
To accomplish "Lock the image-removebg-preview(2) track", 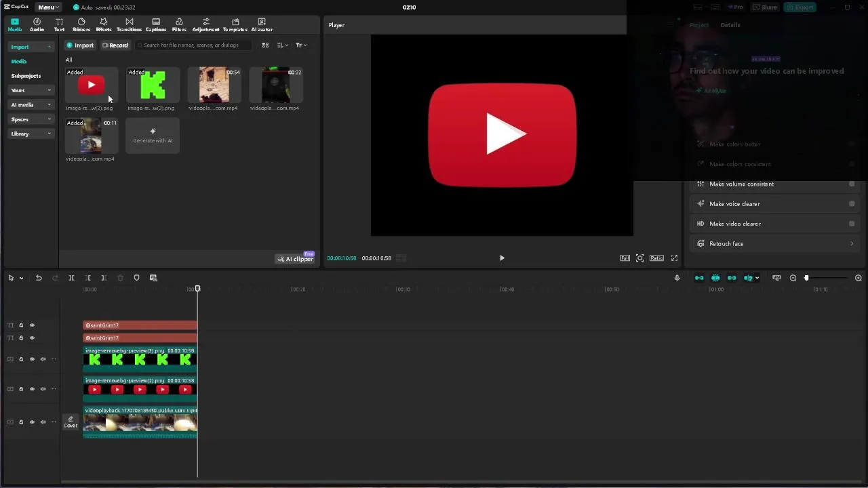I will 21,389.
